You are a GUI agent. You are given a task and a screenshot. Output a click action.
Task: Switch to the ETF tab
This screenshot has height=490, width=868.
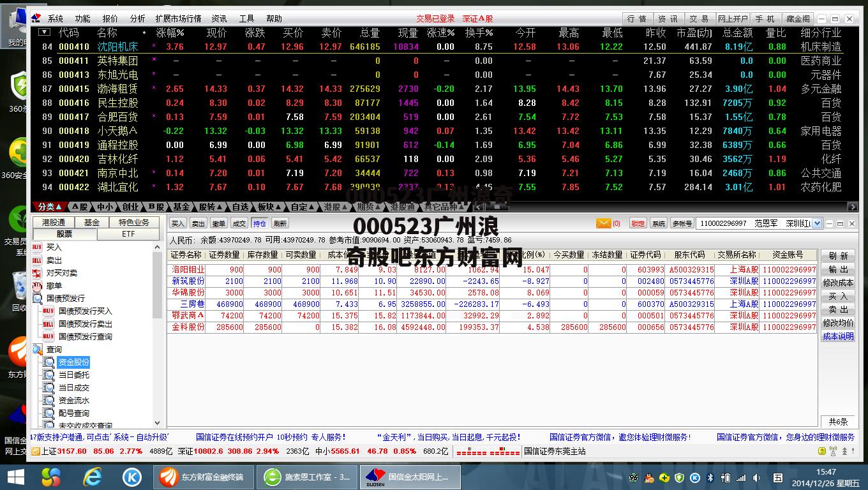click(128, 234)
